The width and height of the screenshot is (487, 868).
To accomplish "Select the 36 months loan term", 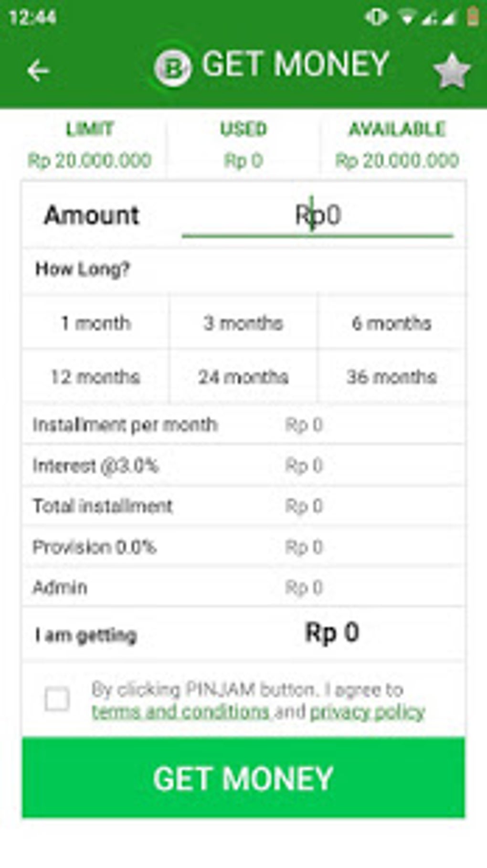I will click(x=392, y=377).
